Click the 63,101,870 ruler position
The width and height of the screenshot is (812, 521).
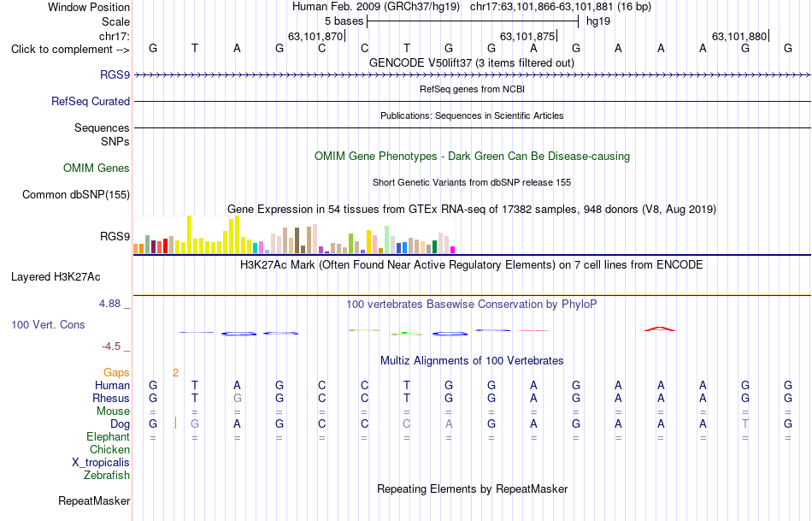pos(315,36)
